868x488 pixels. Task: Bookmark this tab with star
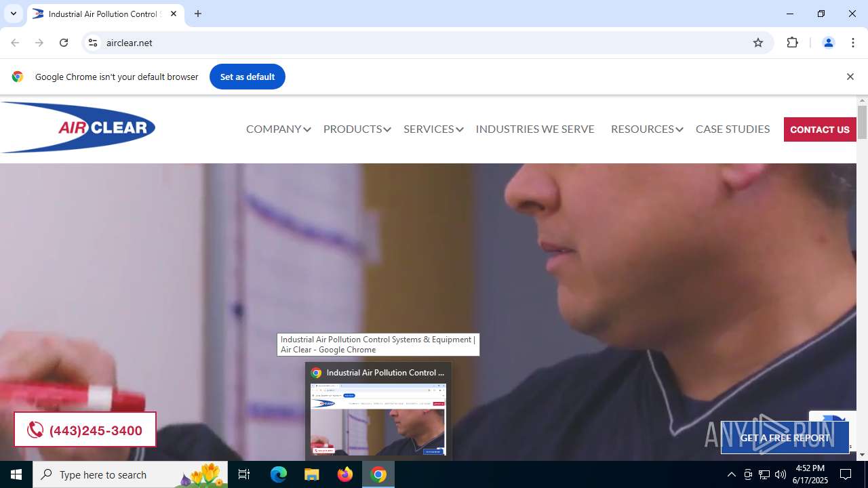tap(758, 43)
